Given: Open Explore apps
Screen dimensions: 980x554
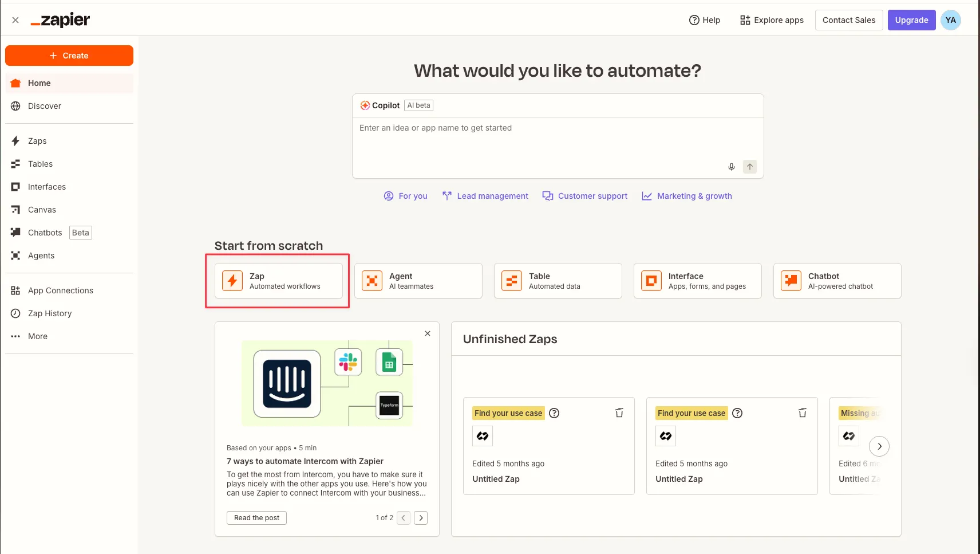Looking at the screenshot, I should [772, 20].
